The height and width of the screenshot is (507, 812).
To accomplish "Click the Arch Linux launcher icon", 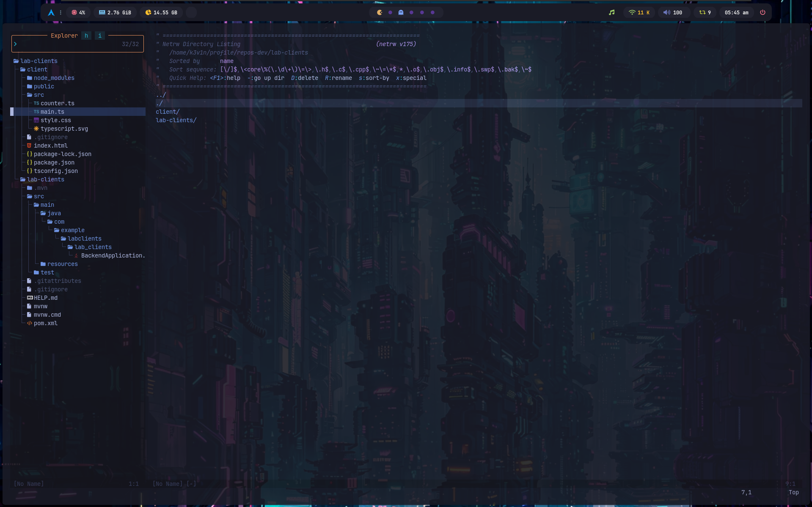I will pos(51,13).
